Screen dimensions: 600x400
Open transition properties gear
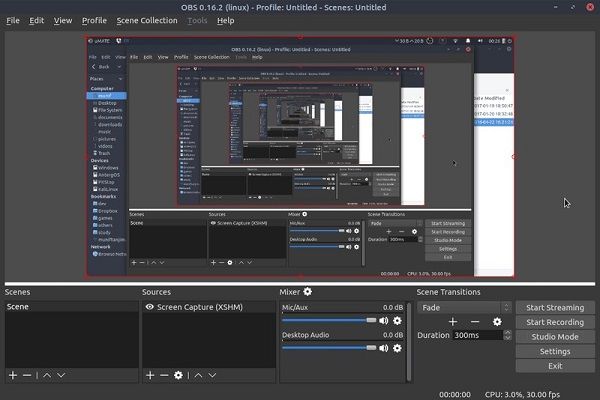(497, 322)
